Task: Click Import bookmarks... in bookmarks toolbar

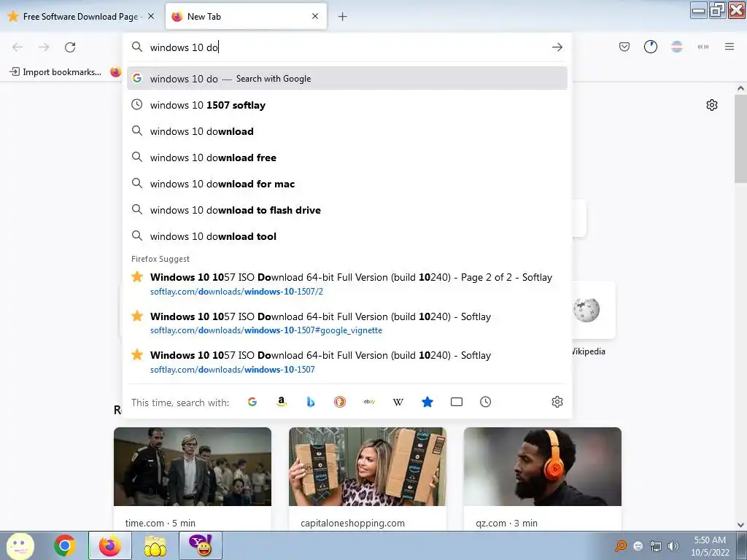Action: click(55, 72)
